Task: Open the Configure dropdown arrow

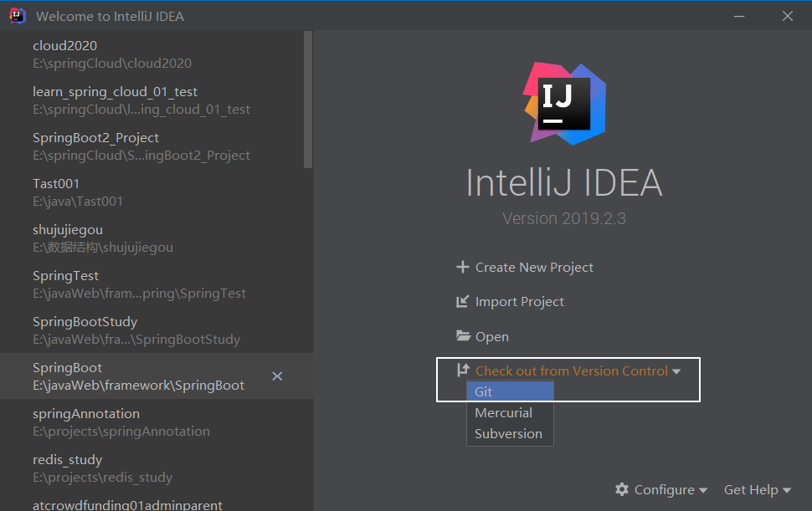Action: (x=702, y=490)
